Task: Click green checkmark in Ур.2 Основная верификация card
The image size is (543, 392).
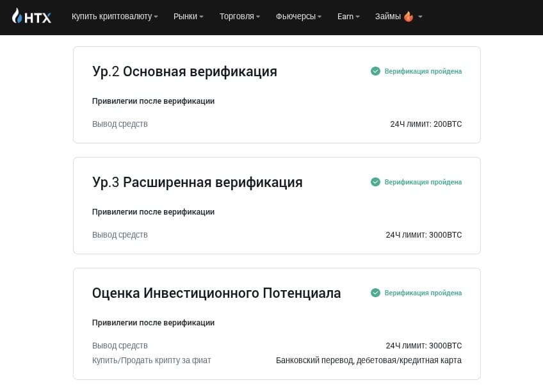Action: tap(375, 71)
